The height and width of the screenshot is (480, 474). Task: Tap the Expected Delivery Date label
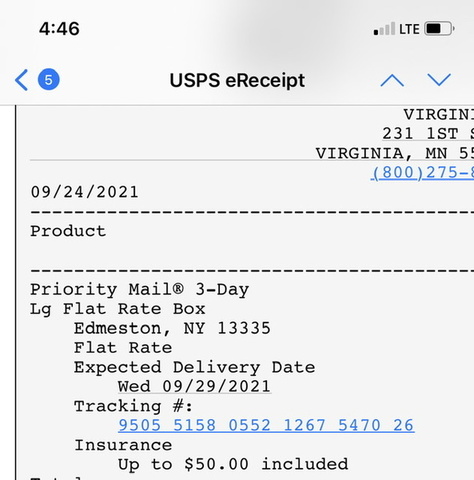[x=194, y=368]
